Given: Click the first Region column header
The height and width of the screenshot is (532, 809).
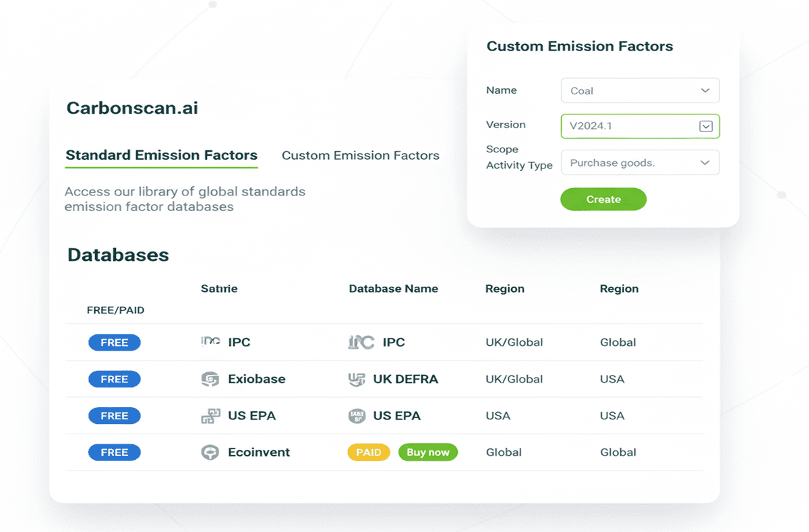Looking at the screenshot, I should (504, 289).
